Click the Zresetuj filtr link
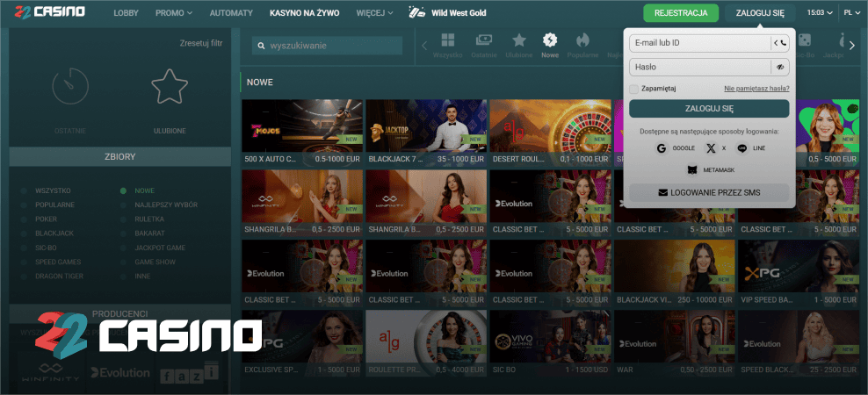868x395 pixels. [201, 43]
